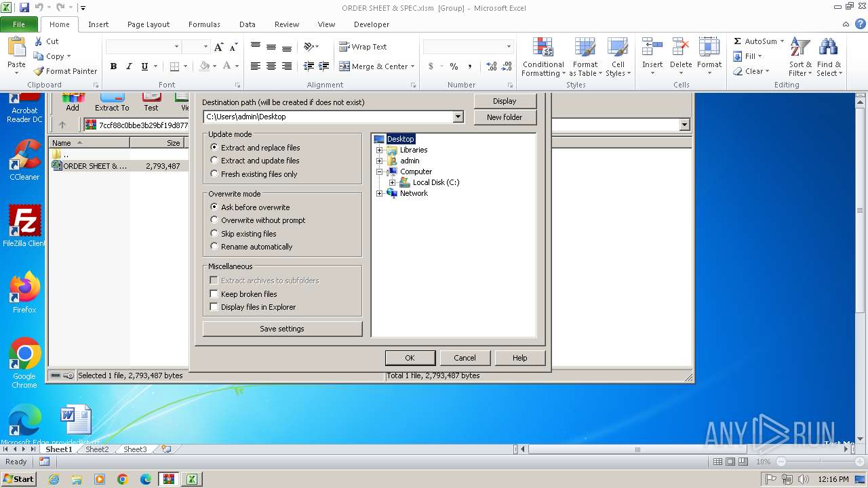Toggle Italic formatting

point(129,66)
